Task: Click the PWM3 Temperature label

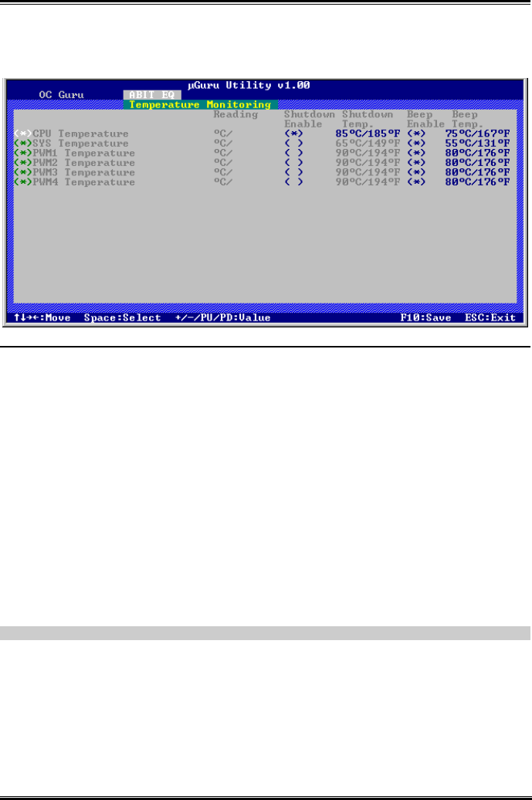Action: [84, 172]
